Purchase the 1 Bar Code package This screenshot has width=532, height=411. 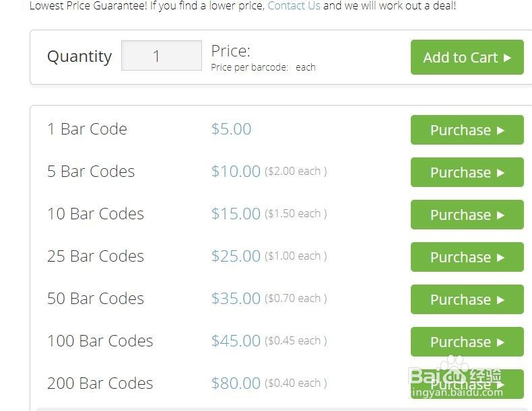467,130
